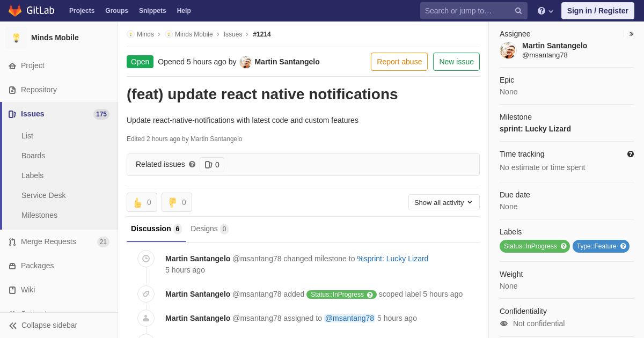Open the Issues List sidebar item
Image resolution: width=644 pixels, height=338 pixels.
(27, 136)
